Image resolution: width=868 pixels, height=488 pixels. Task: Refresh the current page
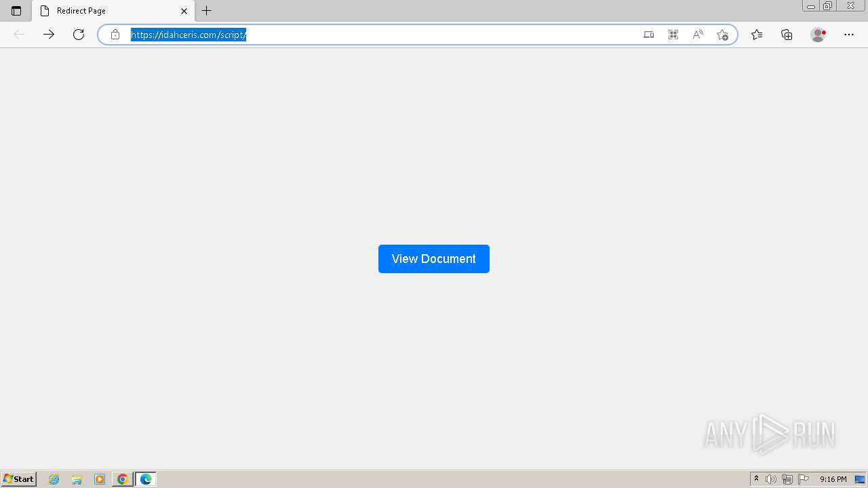pyautogui.click(x=79, y=35)
